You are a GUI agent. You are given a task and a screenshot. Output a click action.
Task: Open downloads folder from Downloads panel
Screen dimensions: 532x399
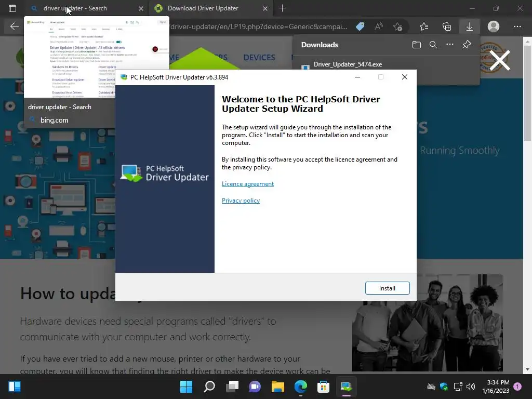(x=416, y=45)
